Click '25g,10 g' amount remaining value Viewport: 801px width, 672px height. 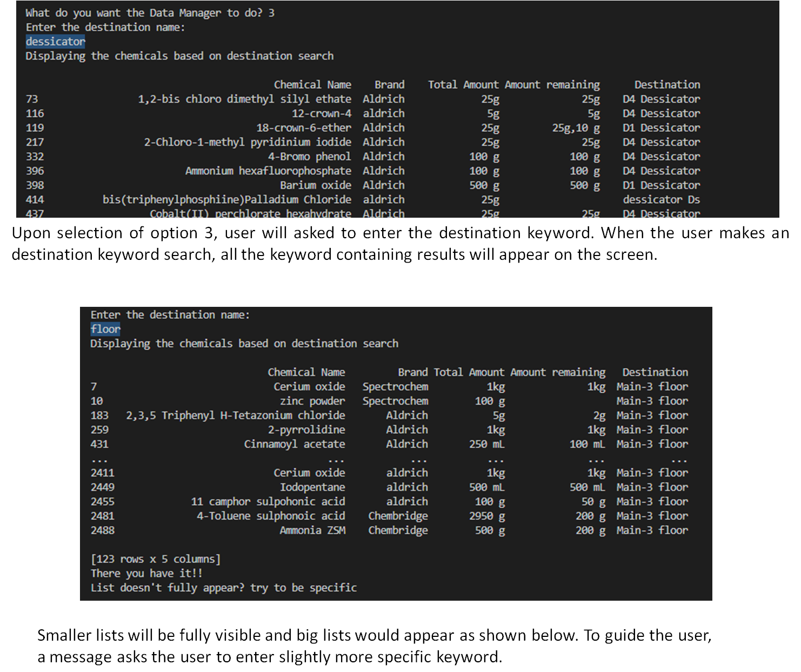(576, 128)
